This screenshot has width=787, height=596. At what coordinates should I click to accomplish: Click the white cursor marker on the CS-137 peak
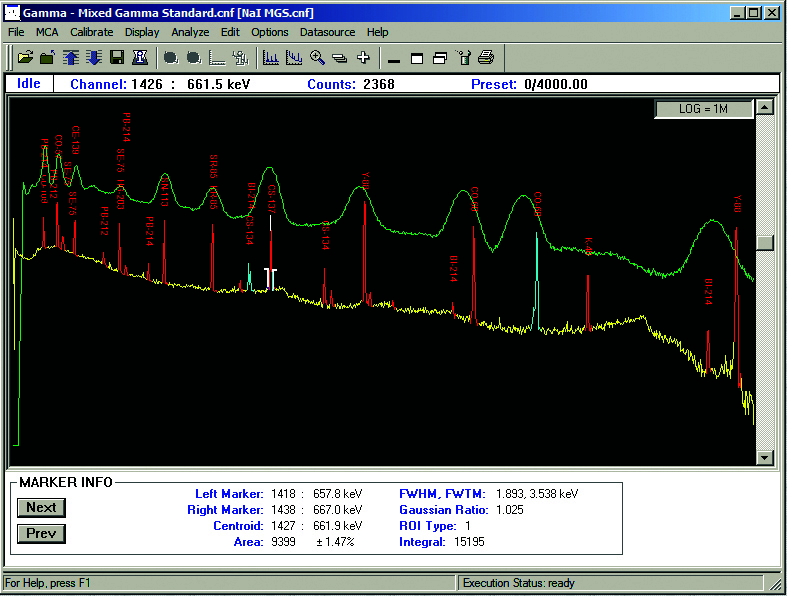click(271, 223)
